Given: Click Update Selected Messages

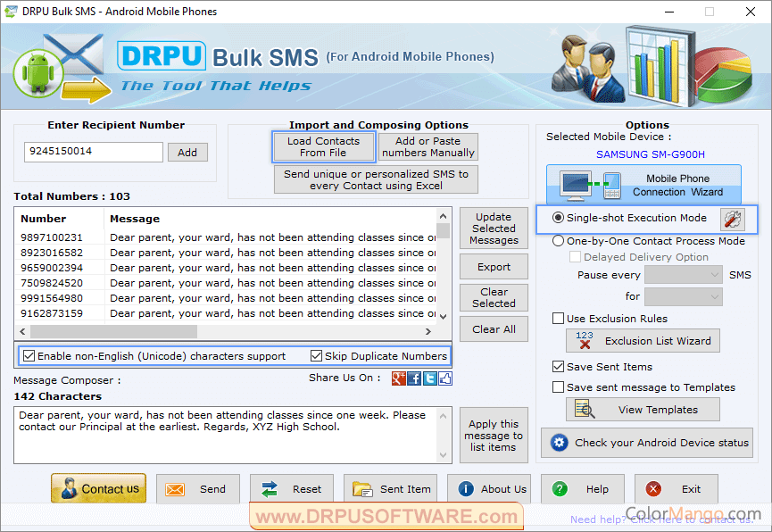Looking at the screenshot, I should 494,229.
